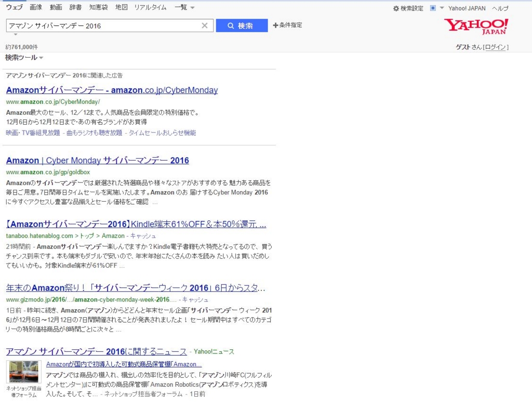Open the キャッシュ link of tanaboo.hatenablog.com

pyautogui.click(x=143, y=235)
